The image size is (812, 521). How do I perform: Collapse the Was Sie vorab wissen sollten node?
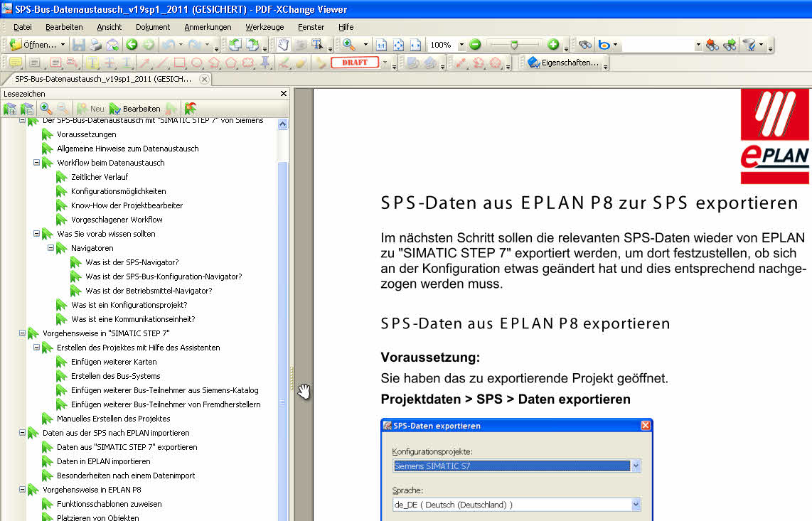click(x=37, y=234)
